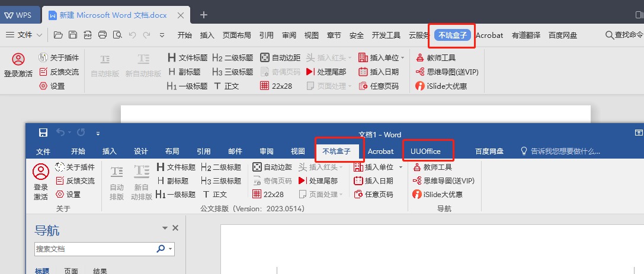
Task: Export to PDF icon in WPS toolbar
Action: click(88, 35)
